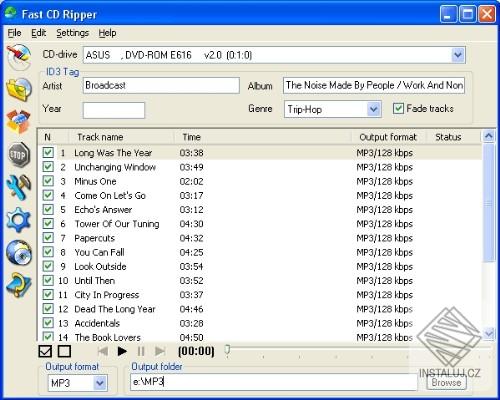Uncheck track 4 Come On Let's Go
The height and width of the screenshot is (400, 500).
coord(48,195)
